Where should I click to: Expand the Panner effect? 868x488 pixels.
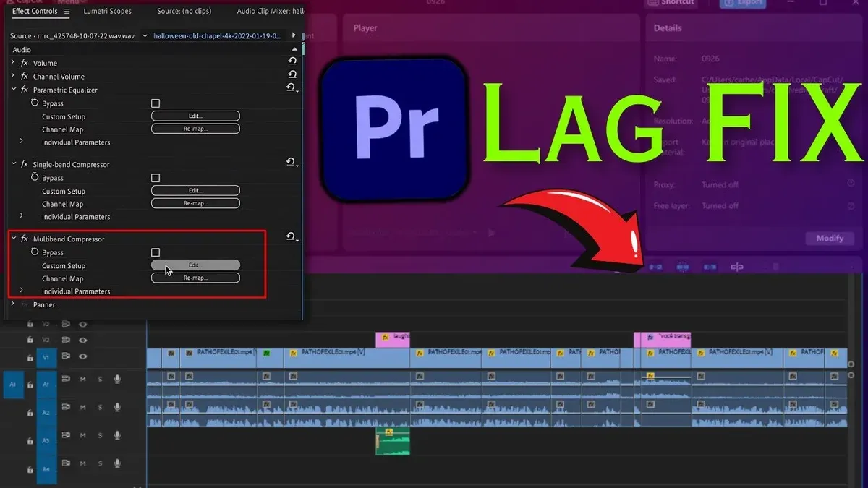[13, 304]
